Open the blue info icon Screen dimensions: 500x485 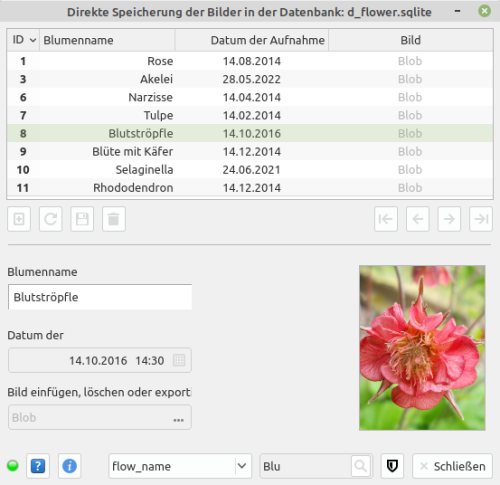(69, 466)
